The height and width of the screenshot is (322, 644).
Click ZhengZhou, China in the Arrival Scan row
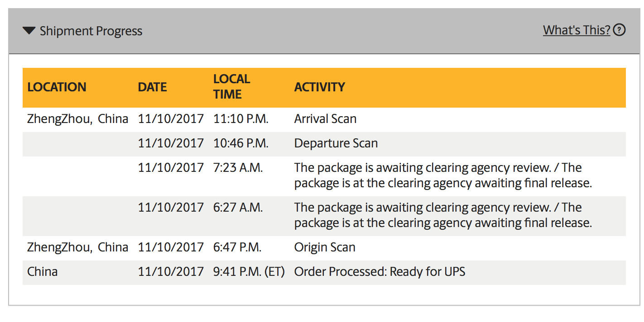78,119
